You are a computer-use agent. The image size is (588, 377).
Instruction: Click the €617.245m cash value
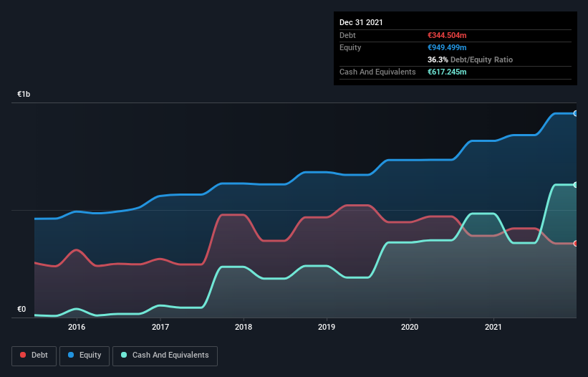pos(447,72)
